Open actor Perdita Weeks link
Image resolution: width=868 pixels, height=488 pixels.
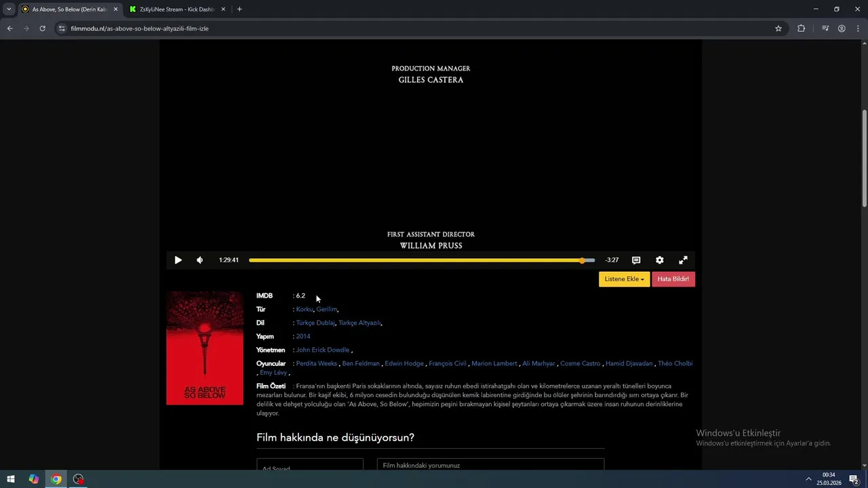[317, 364]
